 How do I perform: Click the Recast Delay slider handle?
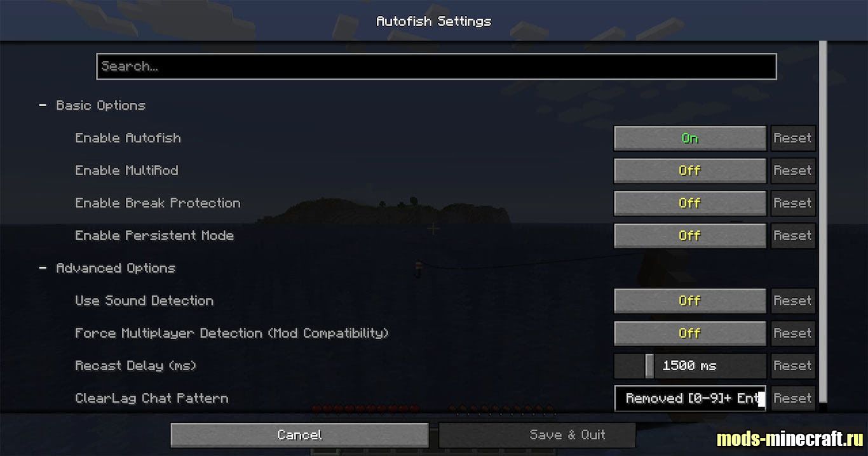(x=649, y=366)
